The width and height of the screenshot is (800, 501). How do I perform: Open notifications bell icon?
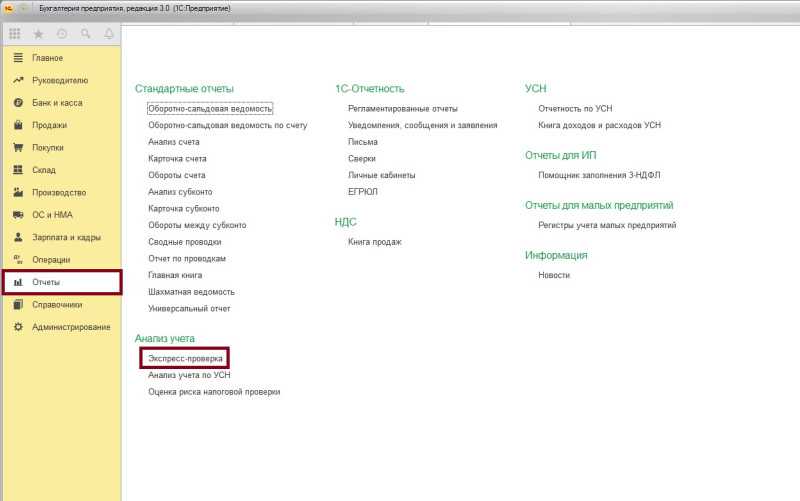point(109,34)
